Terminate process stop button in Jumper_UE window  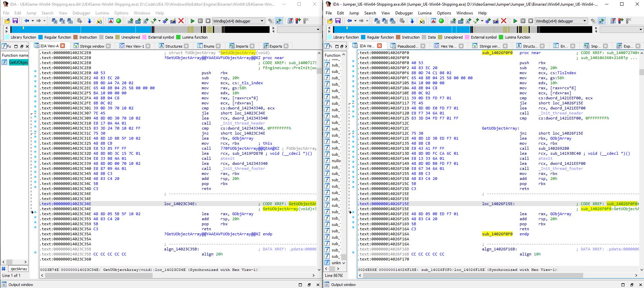click(531, 21)
